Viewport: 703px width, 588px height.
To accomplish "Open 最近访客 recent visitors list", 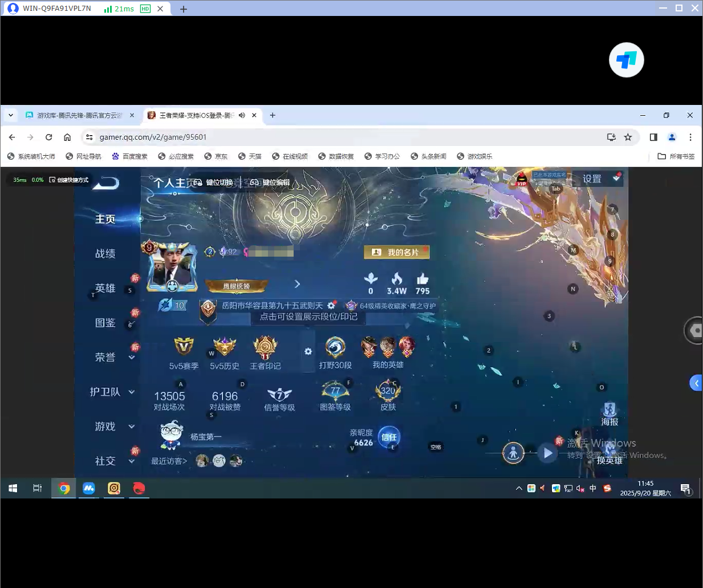I will (169, 461).
